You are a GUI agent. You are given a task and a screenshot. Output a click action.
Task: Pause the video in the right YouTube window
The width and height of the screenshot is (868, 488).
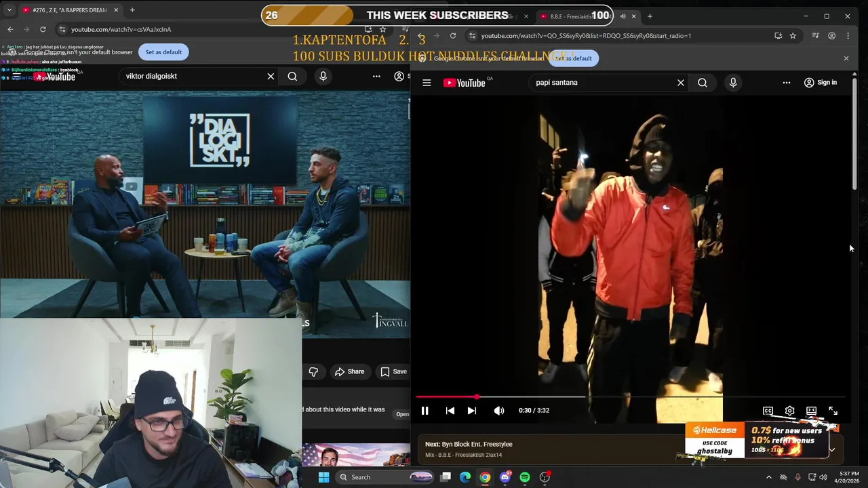point(425,410)
